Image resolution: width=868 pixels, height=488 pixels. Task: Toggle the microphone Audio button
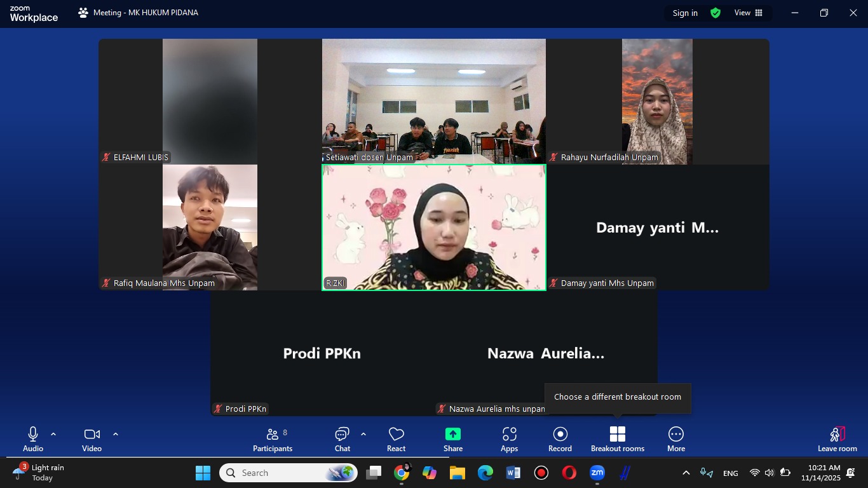point(33,439)
